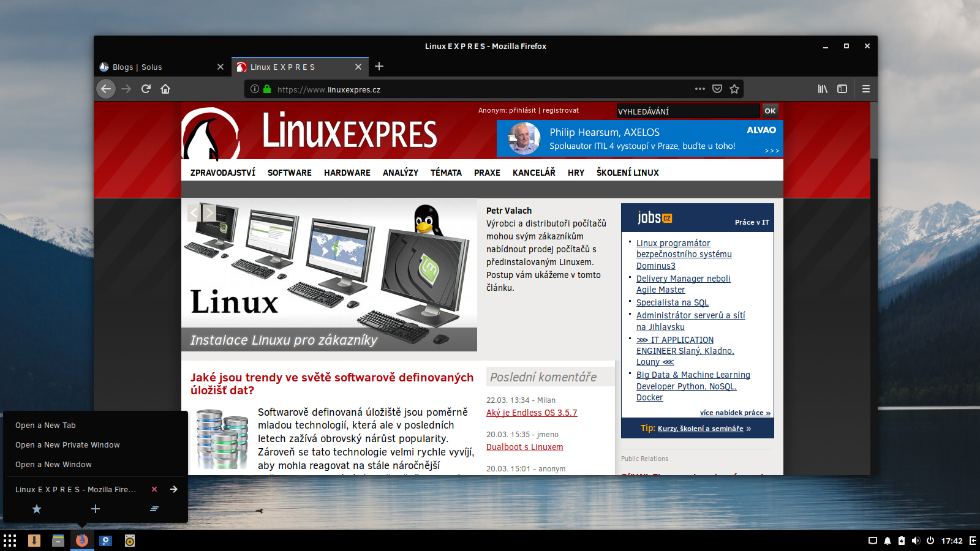This screenshot has height=551, width=980.
Task: Open IT APPLICATION ENGINEER job link
Action: coord(685,351)
